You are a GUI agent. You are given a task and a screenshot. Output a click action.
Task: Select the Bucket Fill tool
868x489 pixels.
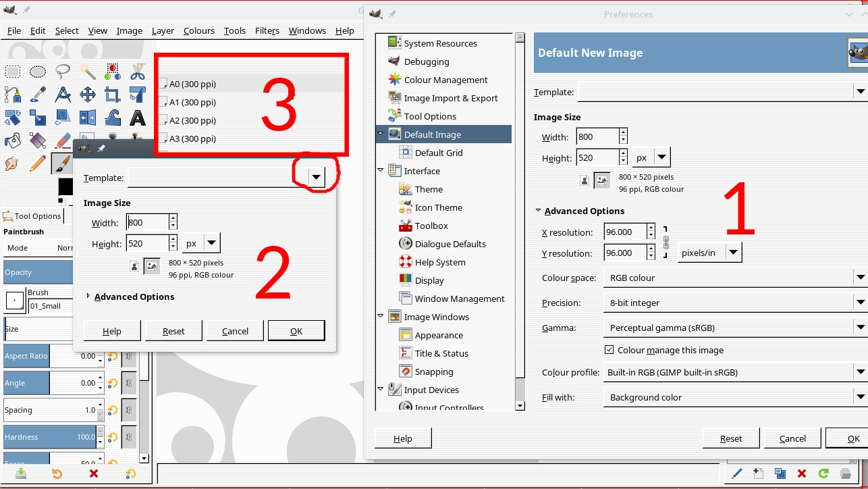(13, 141)
